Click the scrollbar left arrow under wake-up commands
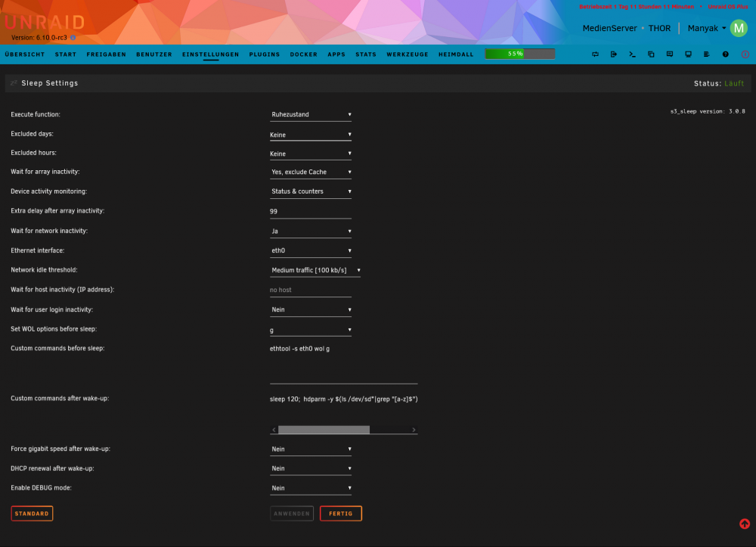Image resolution: width=756 pixels, height=547 pixels. (274, 430)
